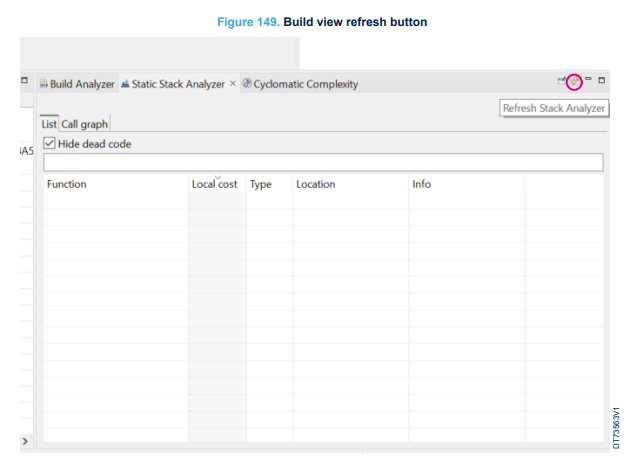The height and width of the screenshot is (467, 642).
Task: Sort by the Local cost column header
Action: tap(217, 184)
